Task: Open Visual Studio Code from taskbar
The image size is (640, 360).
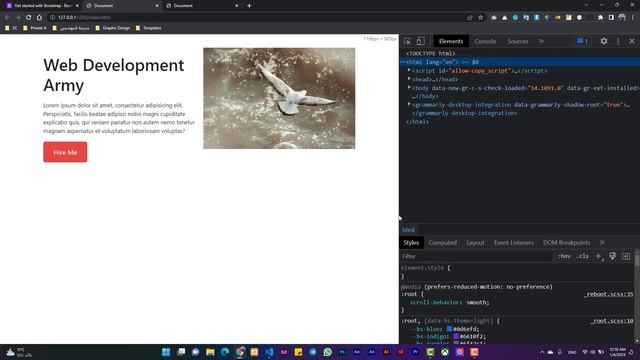Action: click(x=269, y=352)
